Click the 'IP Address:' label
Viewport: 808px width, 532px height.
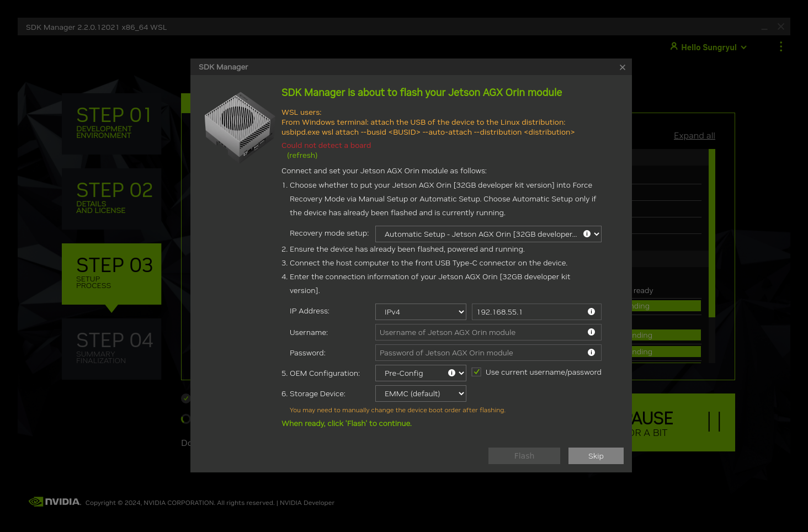coord(310,311)
